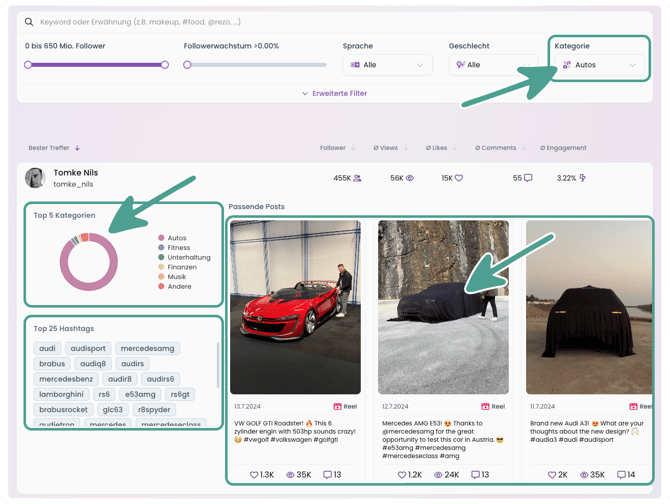Screen dimensions: 670x504
Task: Click the Followerwachstum slider handle
Action: click(x=187, y=65)
